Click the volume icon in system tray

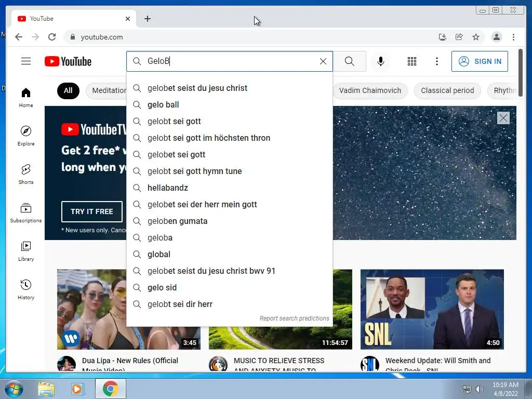tap(479, 389)
